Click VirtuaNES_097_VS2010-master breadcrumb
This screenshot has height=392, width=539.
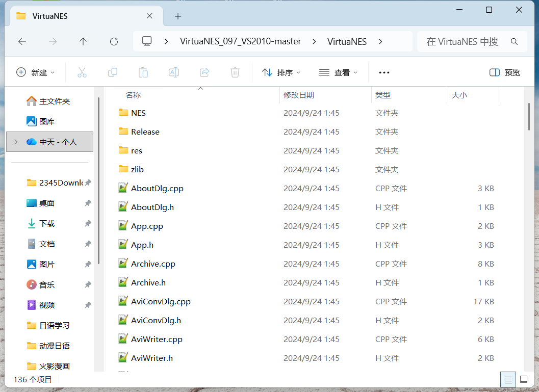click(x=240, y=42)
